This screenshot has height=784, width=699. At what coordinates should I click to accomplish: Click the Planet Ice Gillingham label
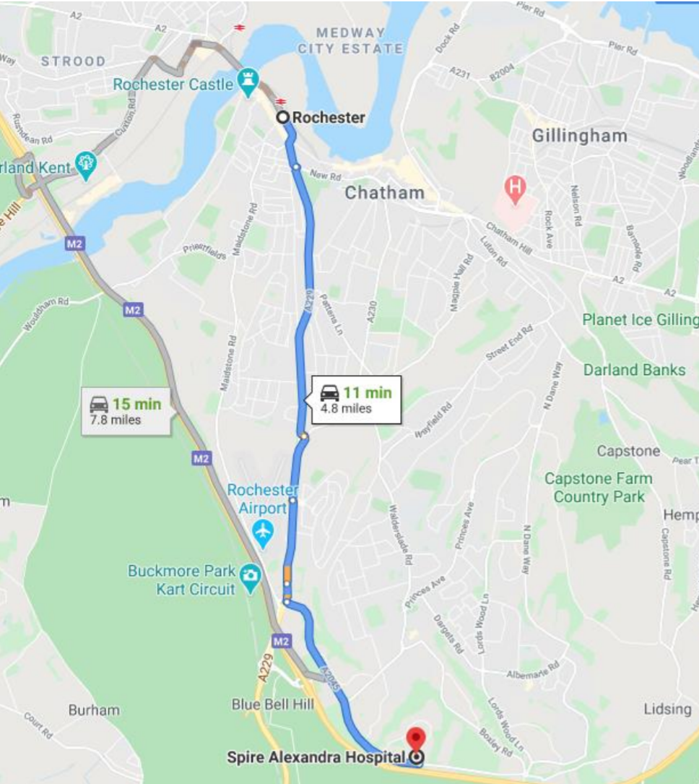pyautogui.click(x=641, y=320)
